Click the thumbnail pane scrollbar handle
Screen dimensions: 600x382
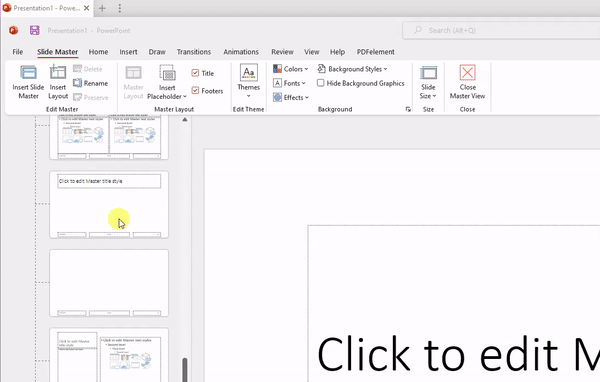pos(185,370)
